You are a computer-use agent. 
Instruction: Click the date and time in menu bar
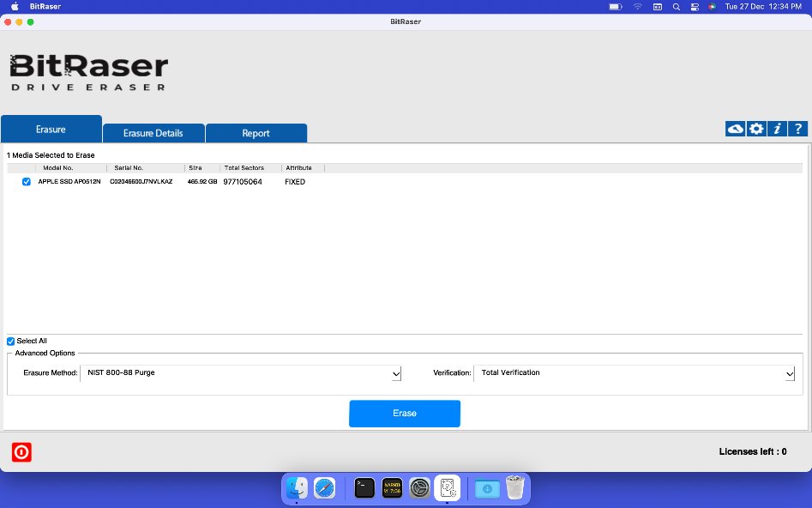763,7
